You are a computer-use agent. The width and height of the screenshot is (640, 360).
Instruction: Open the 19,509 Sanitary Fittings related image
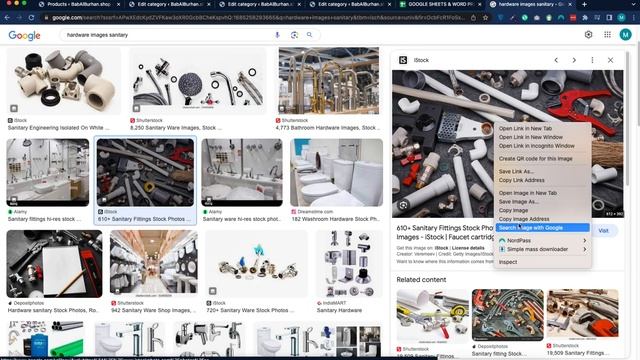[583, 315]
